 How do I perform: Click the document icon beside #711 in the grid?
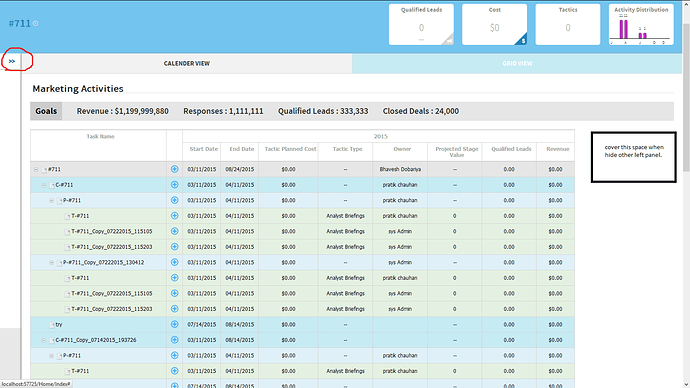44,169
